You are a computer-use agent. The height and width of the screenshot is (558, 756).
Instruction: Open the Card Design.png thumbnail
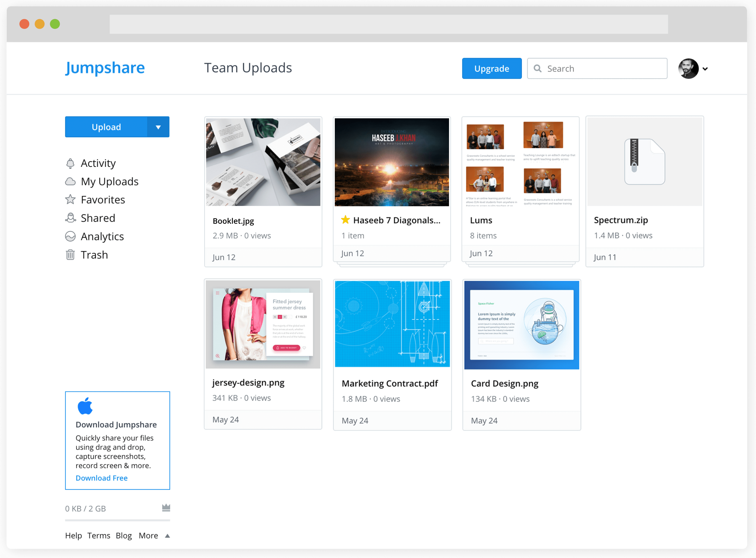522,325
